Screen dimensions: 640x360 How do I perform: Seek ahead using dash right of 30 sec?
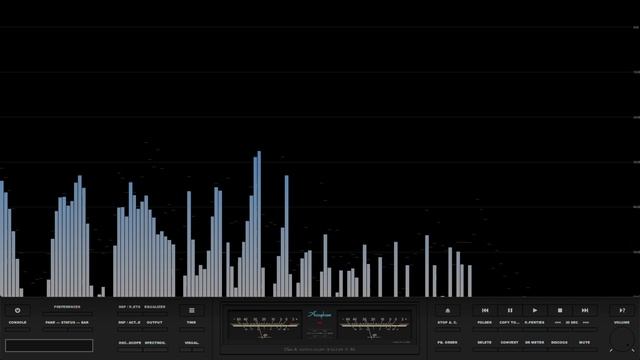[x=586, y=322]
